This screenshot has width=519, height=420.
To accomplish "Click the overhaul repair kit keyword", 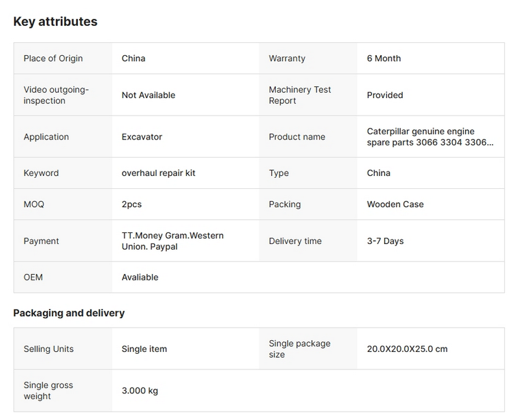I will 158,173.
